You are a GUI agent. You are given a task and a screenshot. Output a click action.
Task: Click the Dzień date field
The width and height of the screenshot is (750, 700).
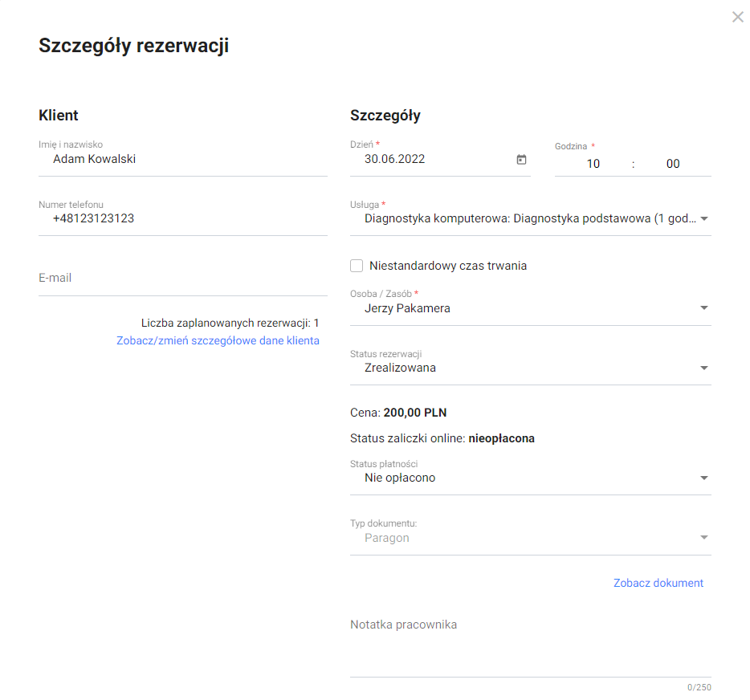[x=434, y=159]
